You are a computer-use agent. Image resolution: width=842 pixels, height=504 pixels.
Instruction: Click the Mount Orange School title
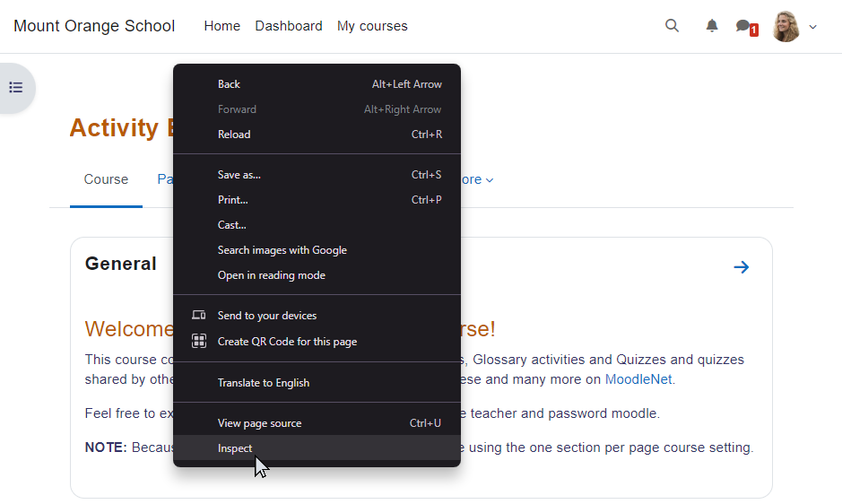point(94,26)
